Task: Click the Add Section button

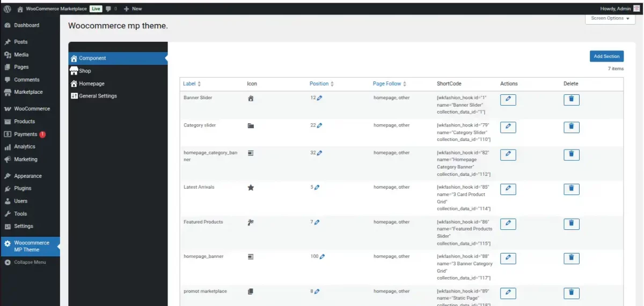Action: coord(606,56)
